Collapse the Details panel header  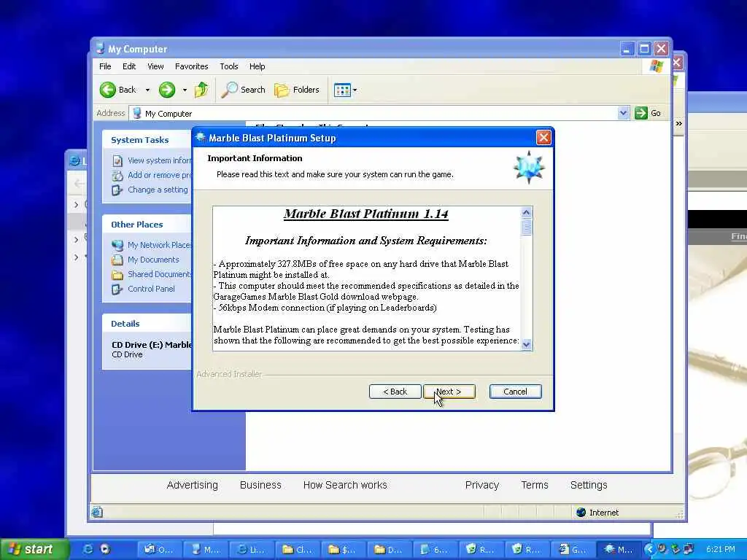(x=147, y=323)
